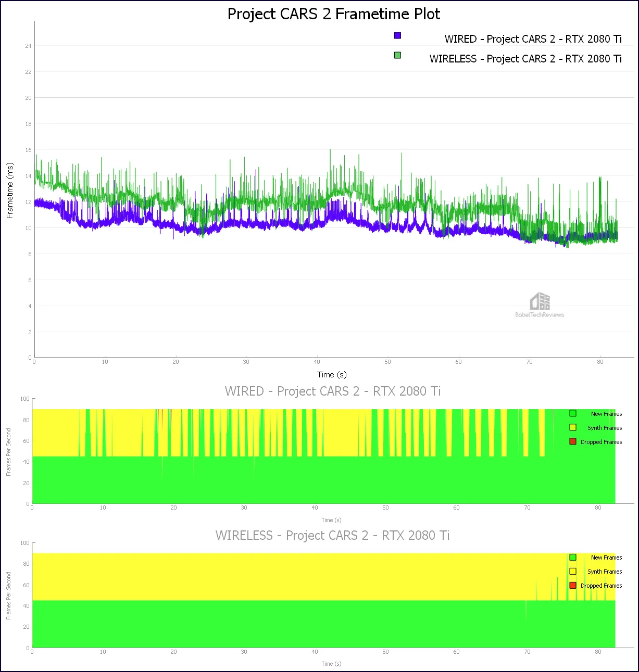Click the WIRED - Project CARS 2 chart title
This screenshot has height=672, width=639.
click(x=333, y=391)
